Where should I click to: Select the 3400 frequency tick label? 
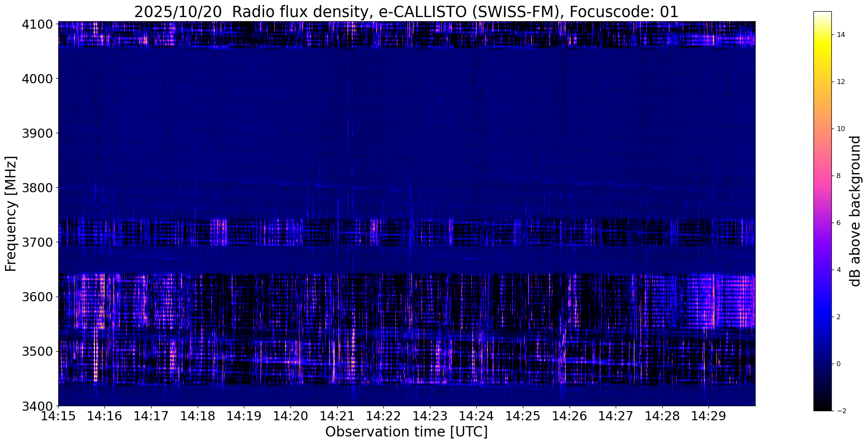(37, 406)
